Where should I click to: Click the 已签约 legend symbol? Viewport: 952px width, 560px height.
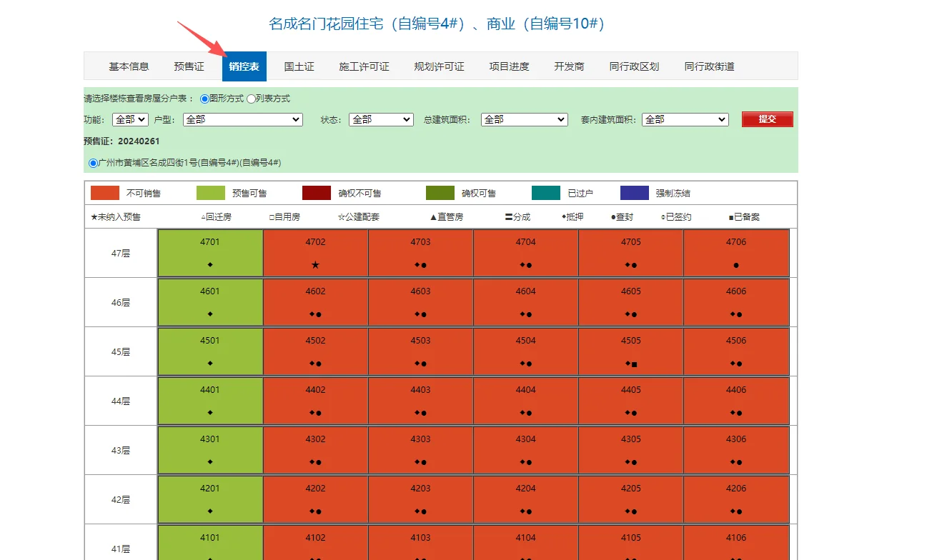tap(676, 216)
